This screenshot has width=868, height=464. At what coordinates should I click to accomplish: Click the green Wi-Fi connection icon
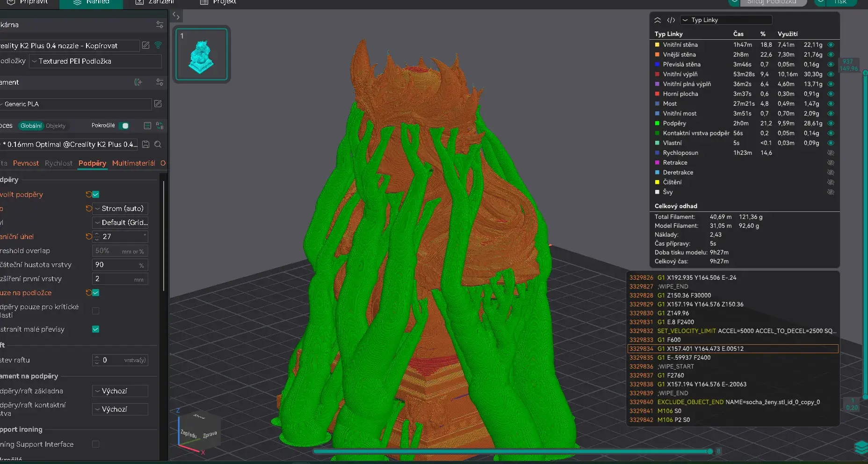(x=158, y=45)
